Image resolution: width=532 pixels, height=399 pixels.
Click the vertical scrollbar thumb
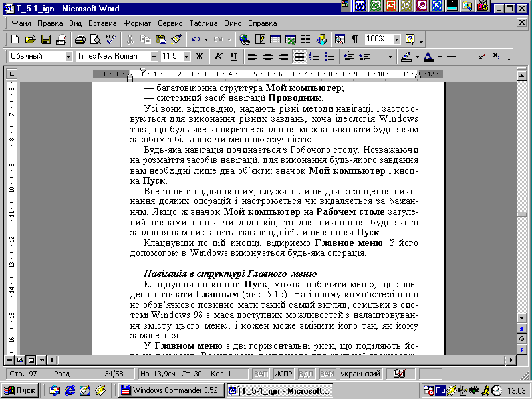521,215
